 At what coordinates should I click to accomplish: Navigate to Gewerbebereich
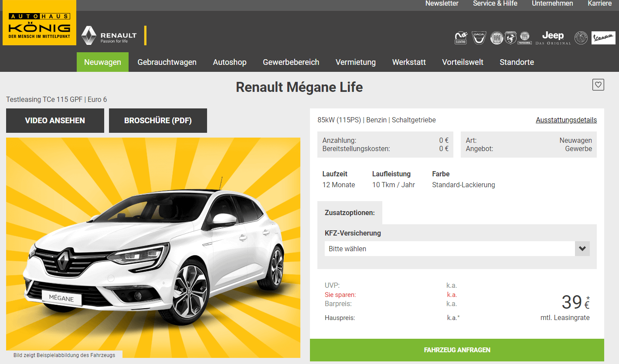(x=291, y=62)
